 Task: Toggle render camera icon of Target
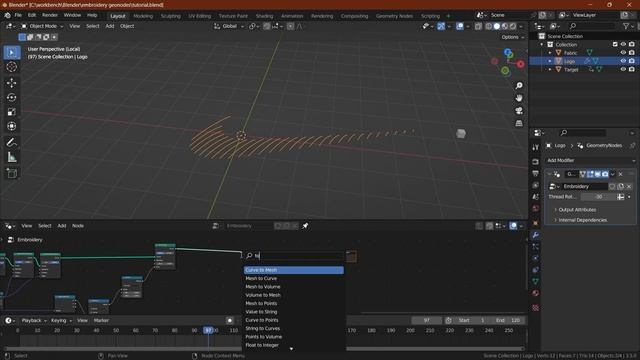(x=631, y=69)
